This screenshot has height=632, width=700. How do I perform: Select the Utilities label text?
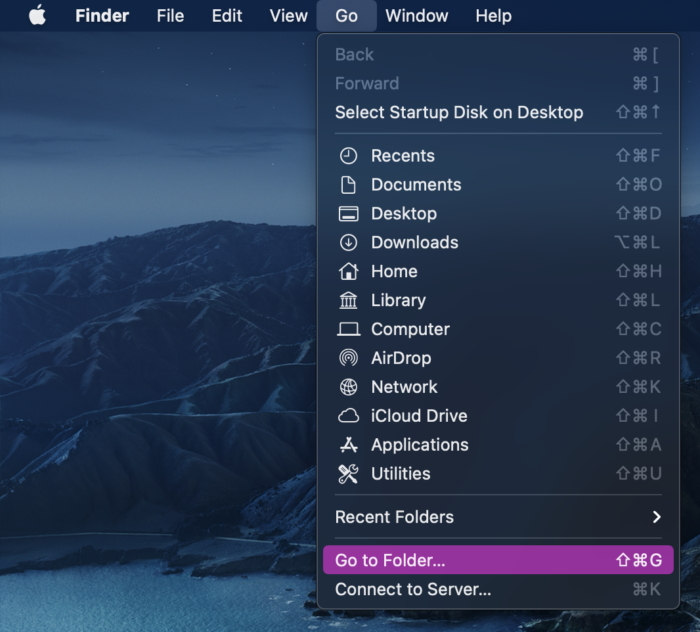400,474
